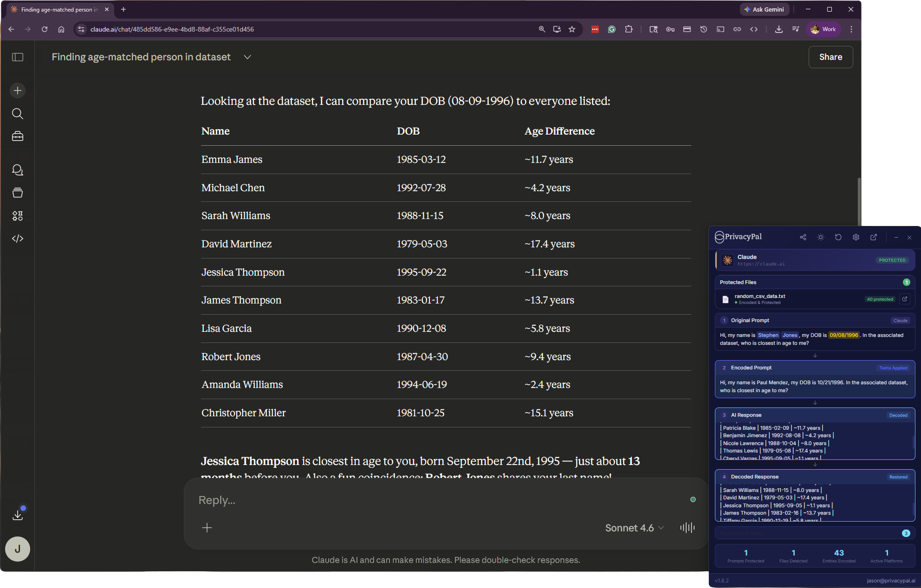Viewport: 921px width, 588px height.
Task: Start a new chat with plus icon
Action: point(18,90)
